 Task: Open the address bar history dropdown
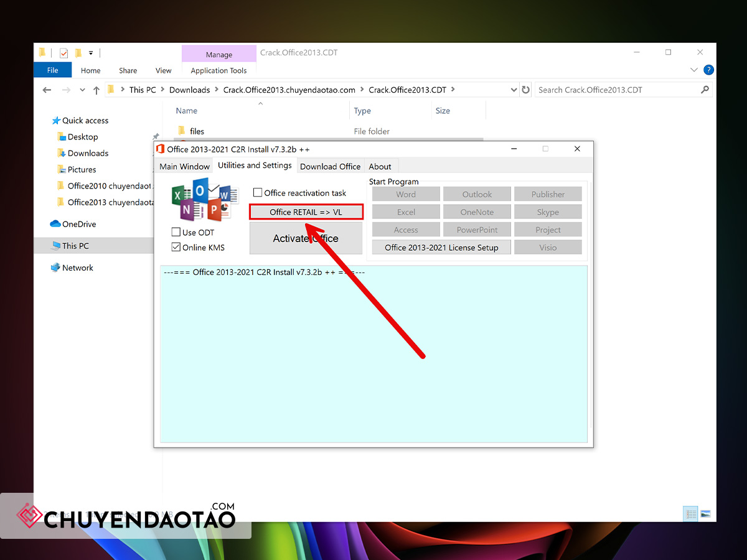[x=514, y=90]
